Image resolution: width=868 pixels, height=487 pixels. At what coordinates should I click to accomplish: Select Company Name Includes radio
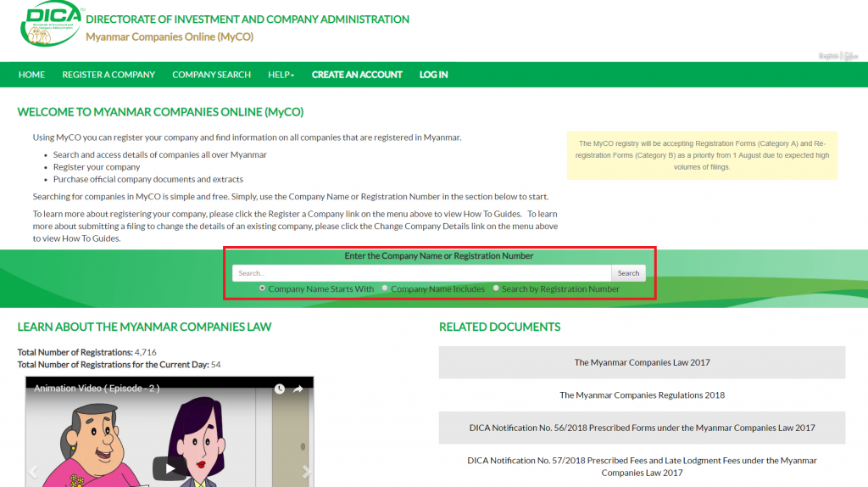[385, 288]
